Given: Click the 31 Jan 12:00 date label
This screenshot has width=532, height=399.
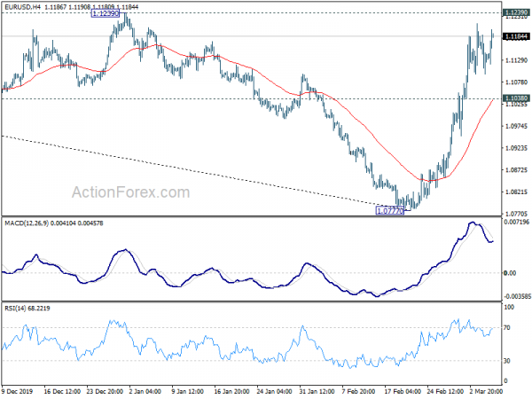Looking at the screenshot, I should 317,391.
